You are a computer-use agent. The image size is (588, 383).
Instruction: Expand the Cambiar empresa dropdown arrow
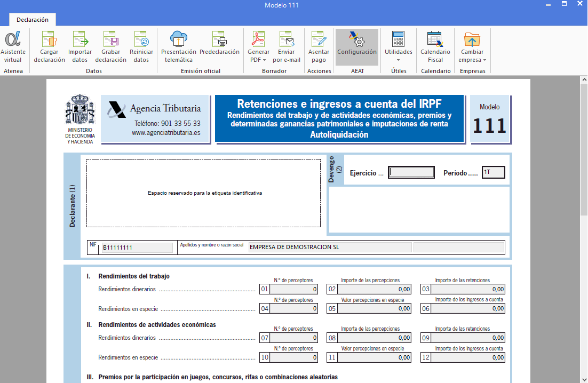click(x=484, y=60)
